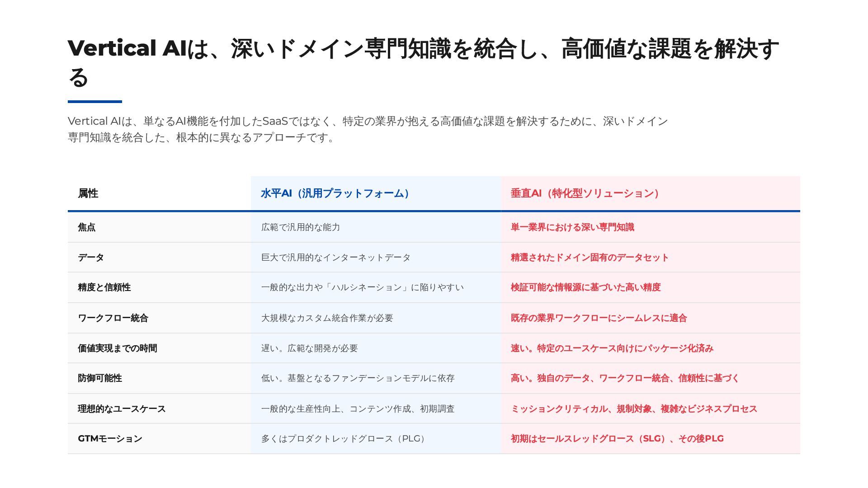
Task: Click the 'GTMモーション' row label
Action: 110,439
